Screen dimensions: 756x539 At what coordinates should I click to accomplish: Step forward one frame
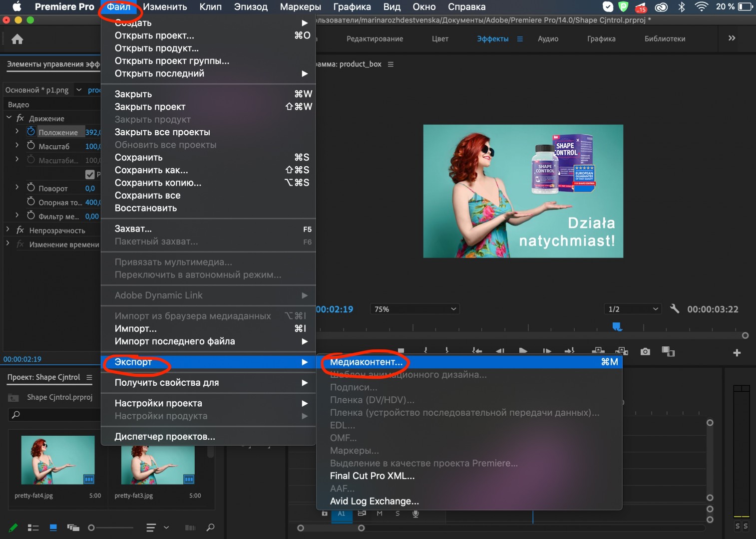547,351
